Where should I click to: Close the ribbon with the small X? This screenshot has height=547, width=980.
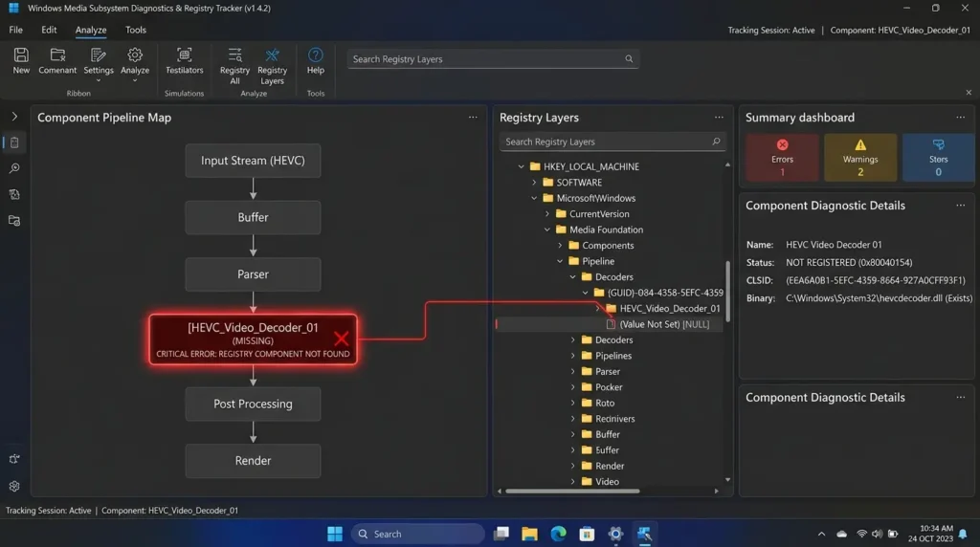click(969, 93)
